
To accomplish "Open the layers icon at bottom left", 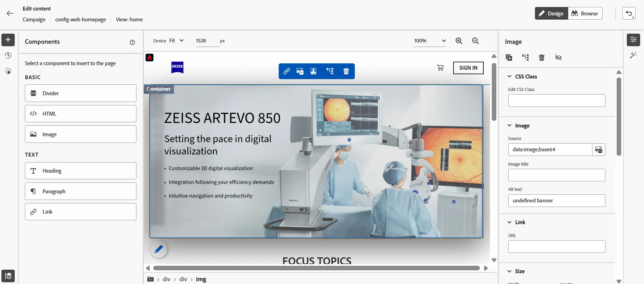I will click(x=8, y=276).
